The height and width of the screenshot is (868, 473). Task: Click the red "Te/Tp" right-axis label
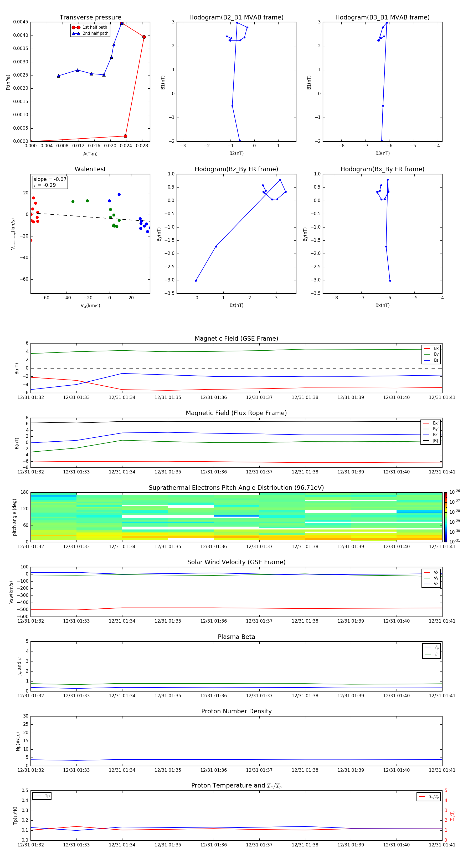coord(453,816)
